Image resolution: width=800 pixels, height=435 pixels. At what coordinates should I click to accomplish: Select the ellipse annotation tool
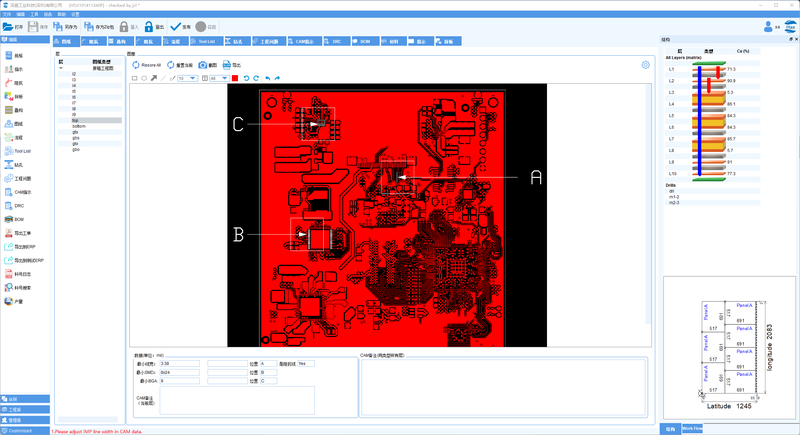pos(144,78)
